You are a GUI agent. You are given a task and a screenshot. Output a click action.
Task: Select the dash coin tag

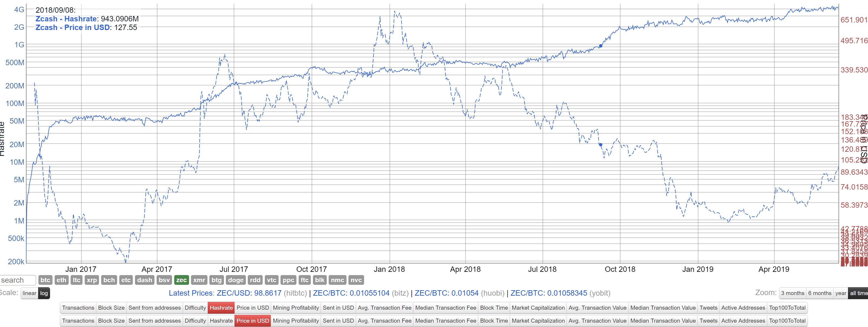click(144, 280)
